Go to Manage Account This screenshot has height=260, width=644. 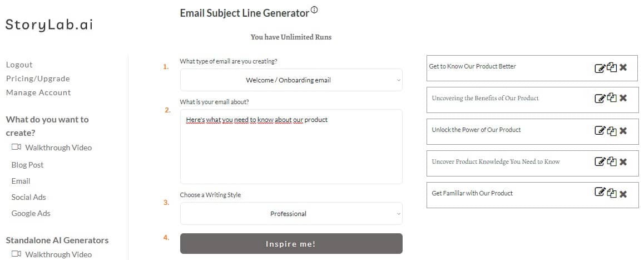click(38, 92)
